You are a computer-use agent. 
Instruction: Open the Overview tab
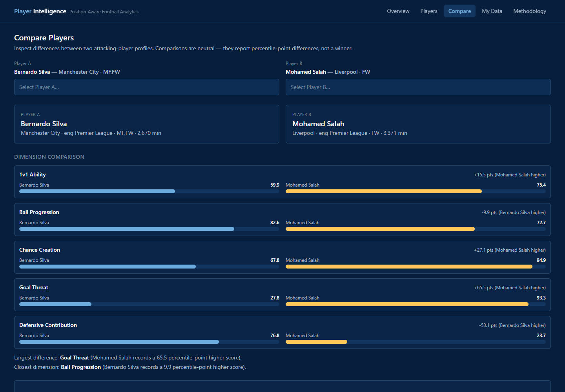pos(398,11)
